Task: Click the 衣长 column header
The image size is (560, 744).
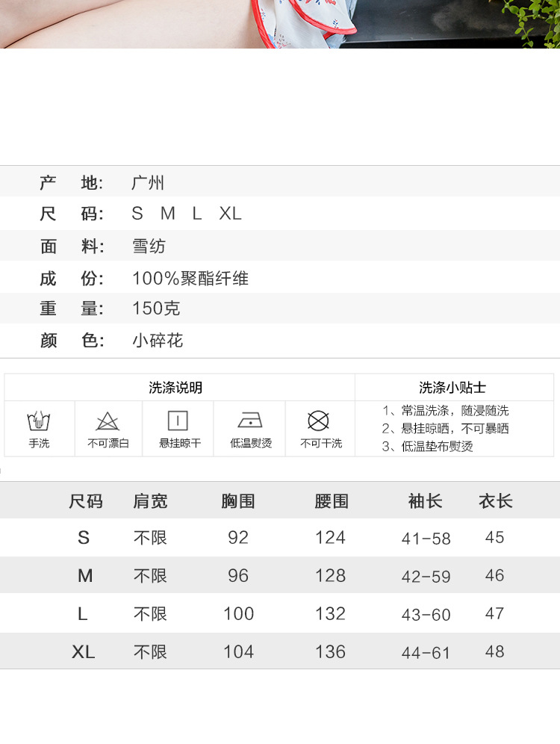Action: [x=495, y=501]
